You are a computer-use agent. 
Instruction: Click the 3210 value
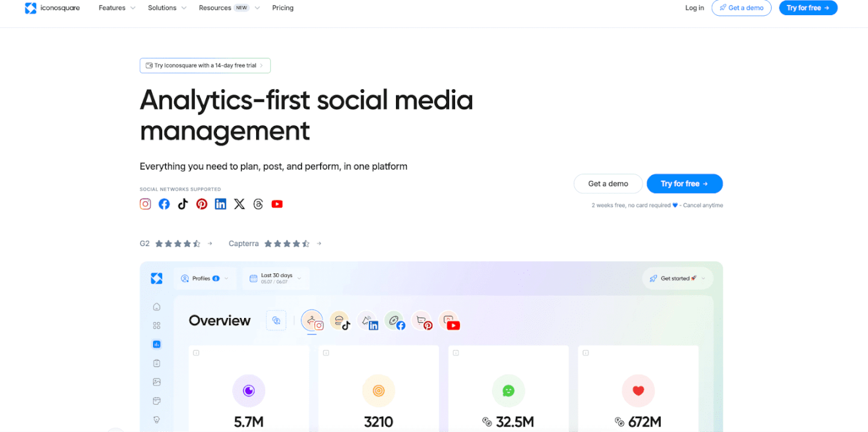click(379, 422)
